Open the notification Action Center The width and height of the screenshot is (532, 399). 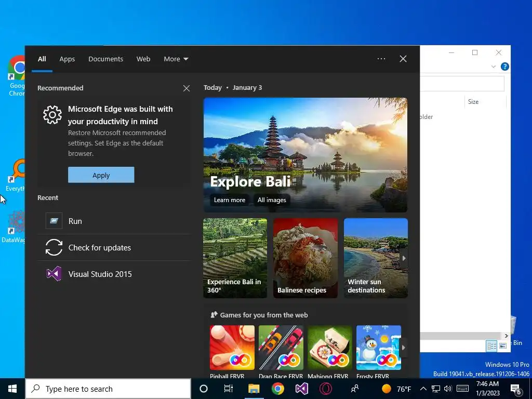coord(516,389)
